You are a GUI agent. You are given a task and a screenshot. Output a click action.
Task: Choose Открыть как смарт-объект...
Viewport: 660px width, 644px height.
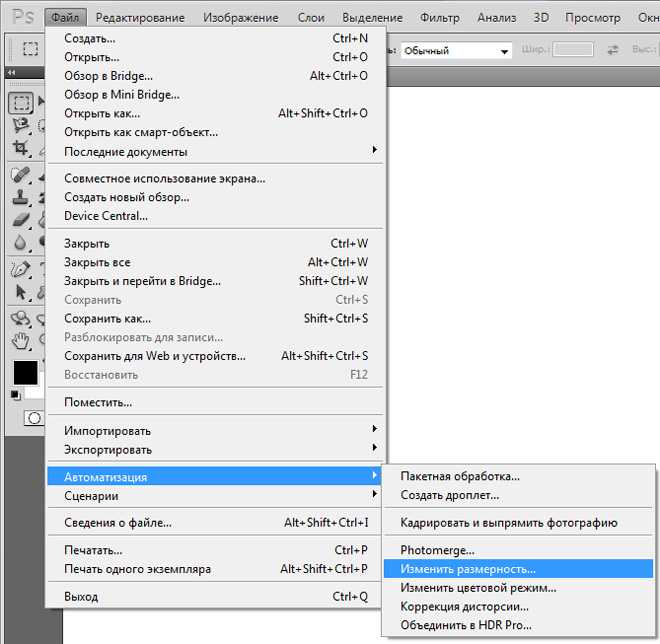pos(215,132)
